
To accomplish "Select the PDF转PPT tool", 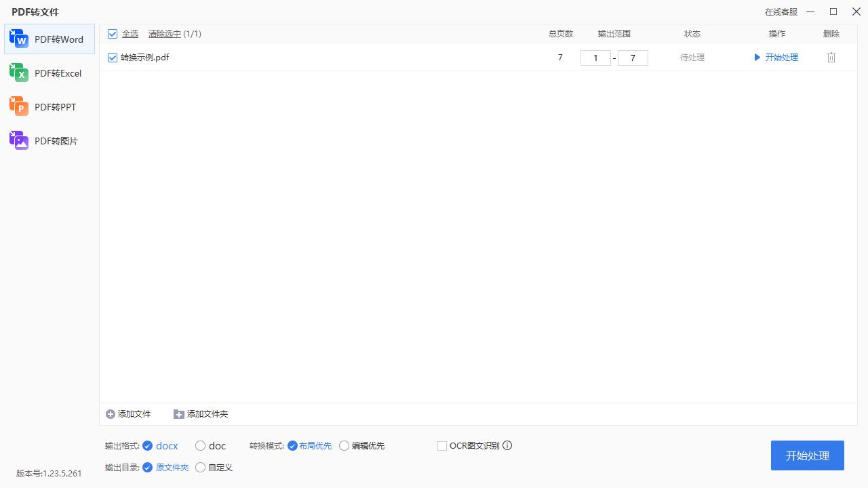I will point(49,106).
